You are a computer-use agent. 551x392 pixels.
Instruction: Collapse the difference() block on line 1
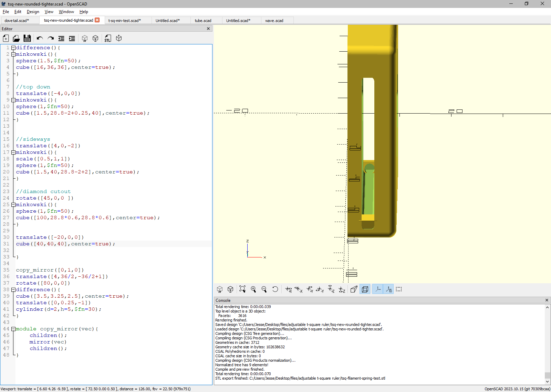click(13, 48)
